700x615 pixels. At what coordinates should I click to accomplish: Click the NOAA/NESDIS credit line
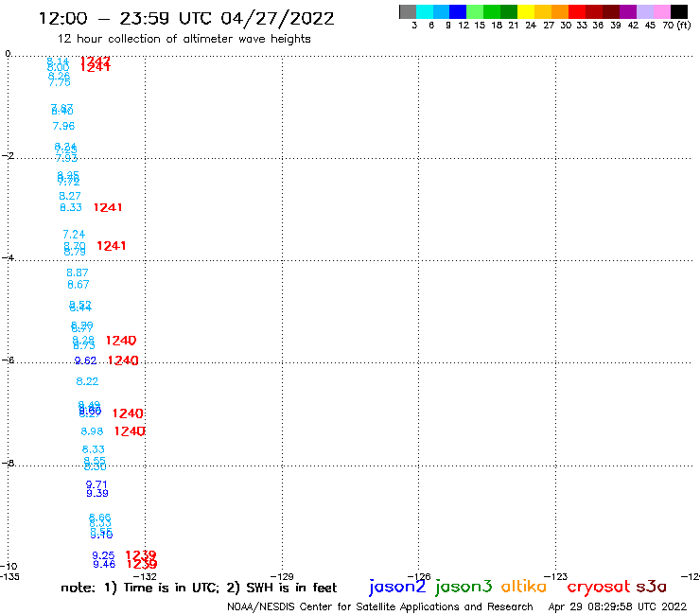[380, 606]
